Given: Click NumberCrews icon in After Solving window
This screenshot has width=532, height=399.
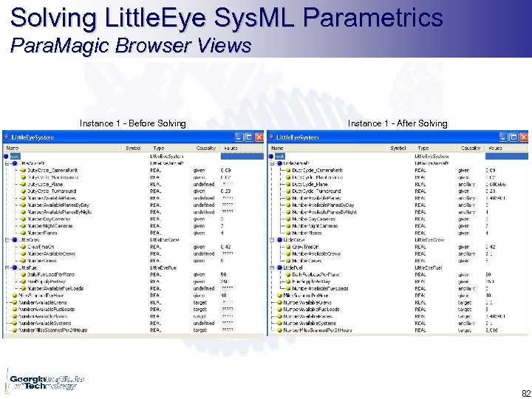Looking at the screenshot, I should 288,261.
